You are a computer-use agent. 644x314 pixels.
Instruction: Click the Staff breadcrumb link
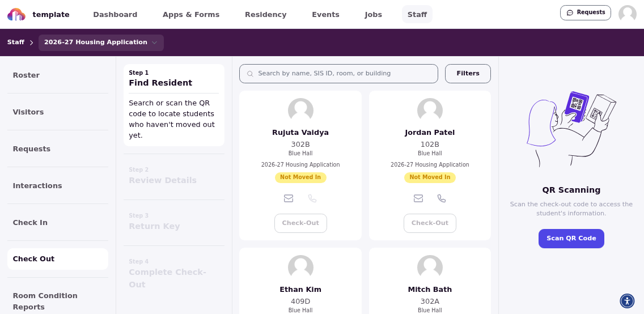tap(16, 43)
